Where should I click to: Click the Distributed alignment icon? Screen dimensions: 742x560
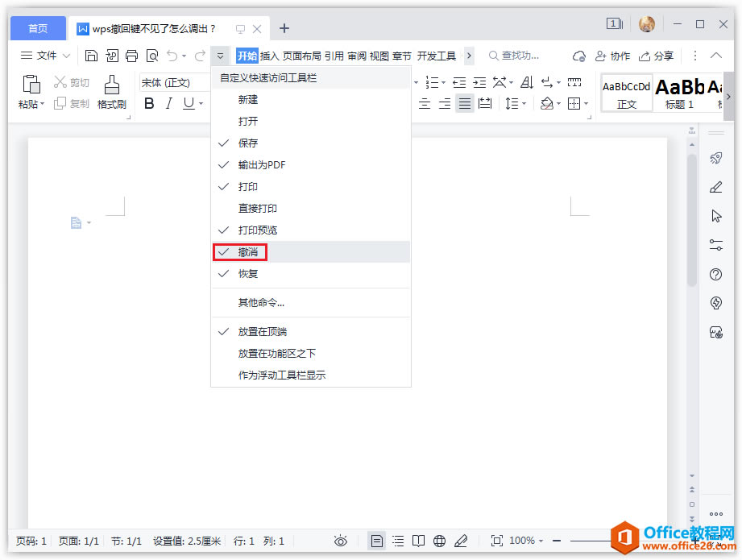tap(485, 103)
